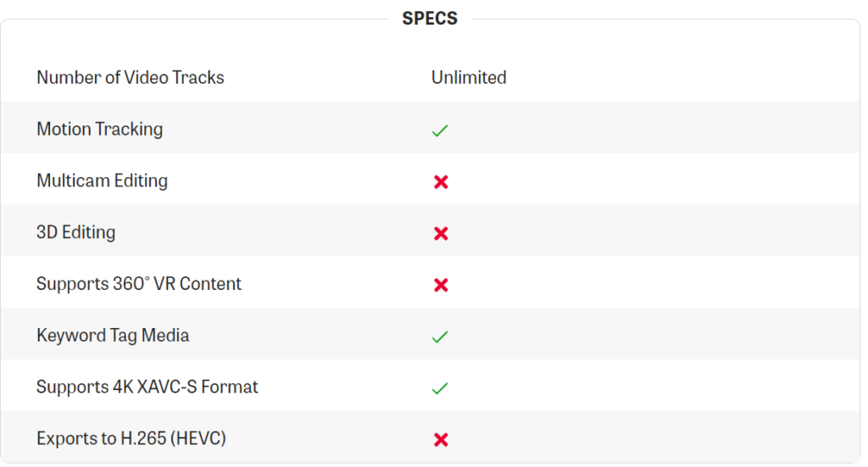Click the green checkmark for 4K XAVC-S Format
Image resolution: width=868 pixels, height=467 pixels.
point(440,388)
